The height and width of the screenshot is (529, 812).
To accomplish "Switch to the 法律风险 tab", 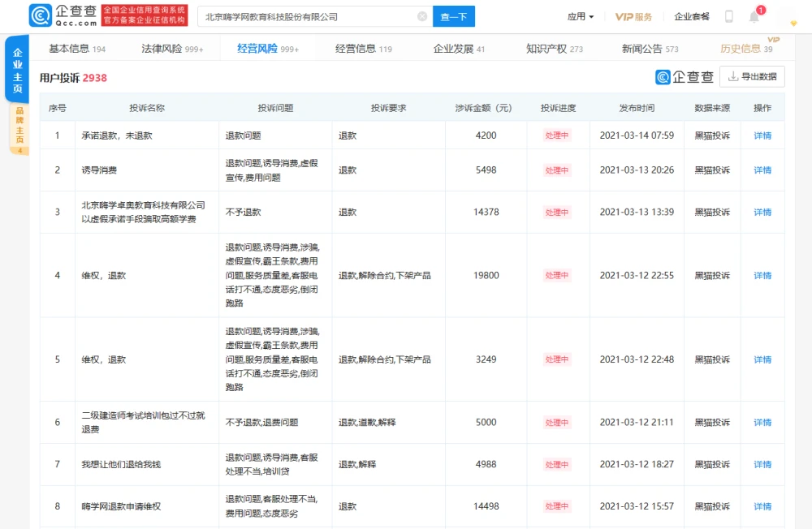I will [172, 49].
